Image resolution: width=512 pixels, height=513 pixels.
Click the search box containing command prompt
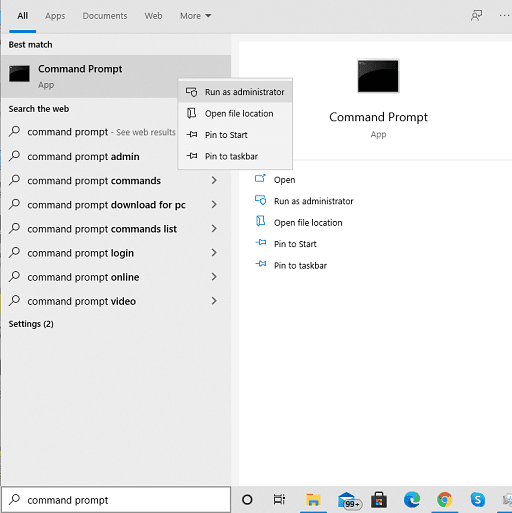pos(116,499)
